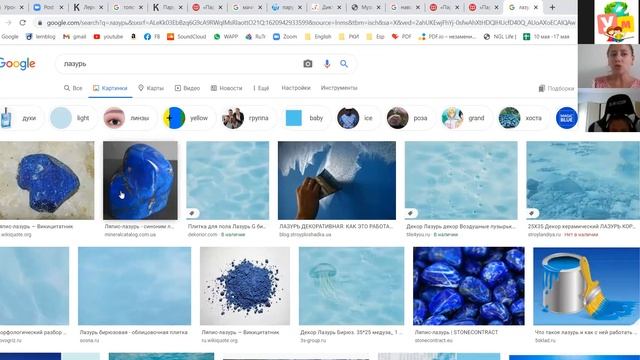Open Инструменты search tools
640x360 pixels.
(x=339, y=88)
